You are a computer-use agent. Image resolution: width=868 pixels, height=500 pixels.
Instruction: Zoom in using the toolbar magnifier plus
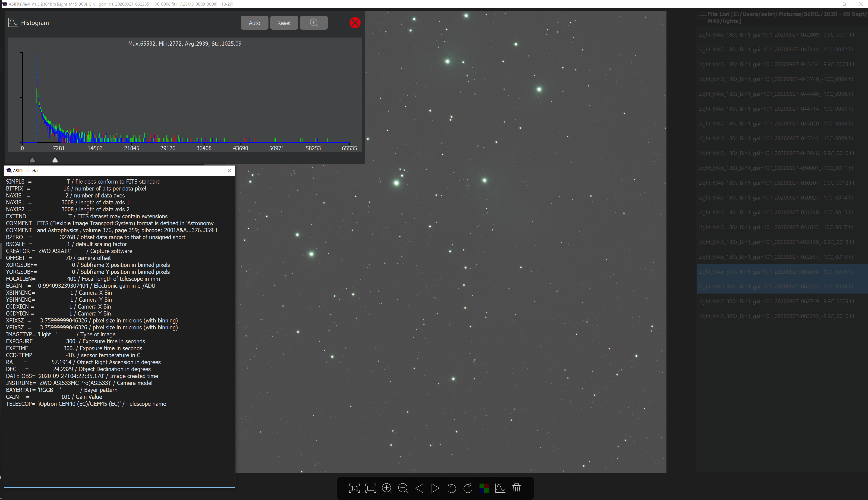387,488
